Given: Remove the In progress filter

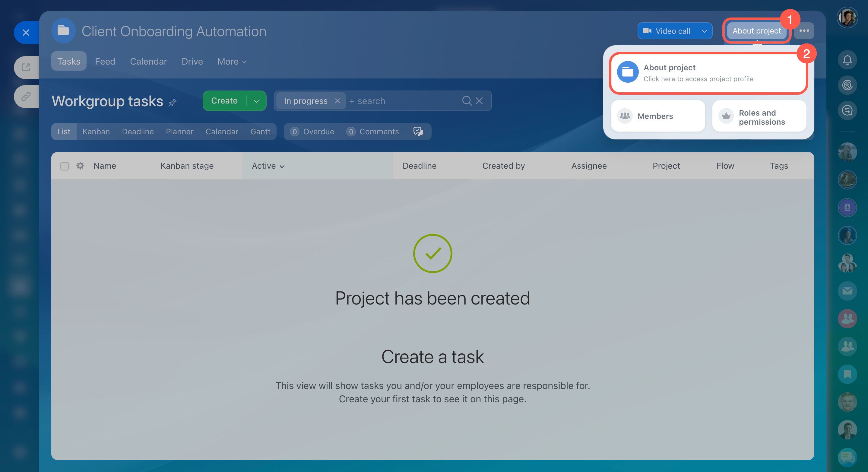Looking at the screenshot, I should point(337,101).
